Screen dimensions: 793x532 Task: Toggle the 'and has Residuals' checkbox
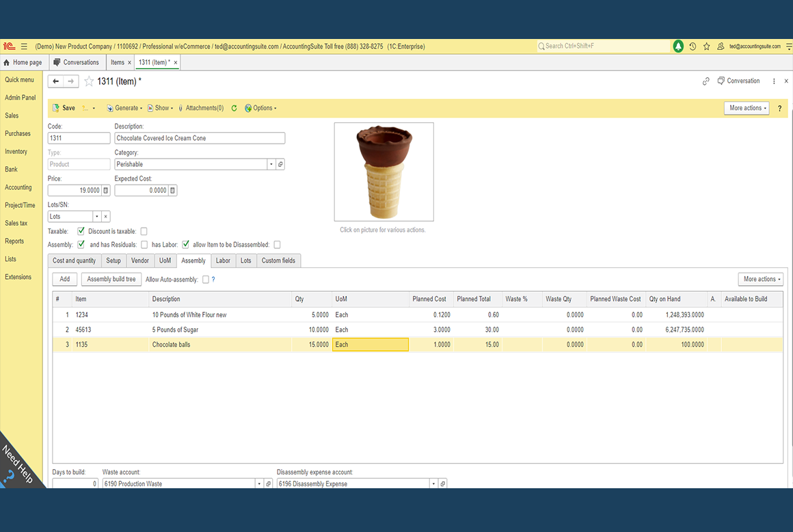(144, 244)
